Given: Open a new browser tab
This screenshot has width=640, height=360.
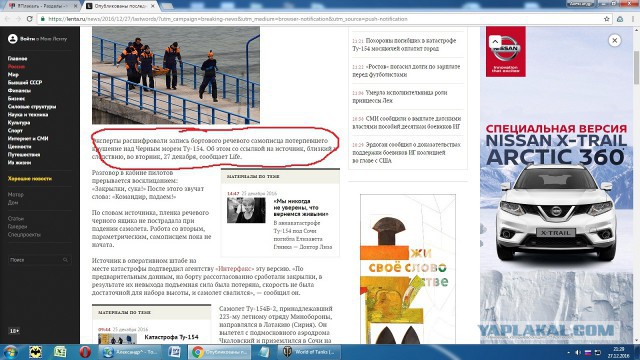Looking at the screenshot, I should click(167, 6).
